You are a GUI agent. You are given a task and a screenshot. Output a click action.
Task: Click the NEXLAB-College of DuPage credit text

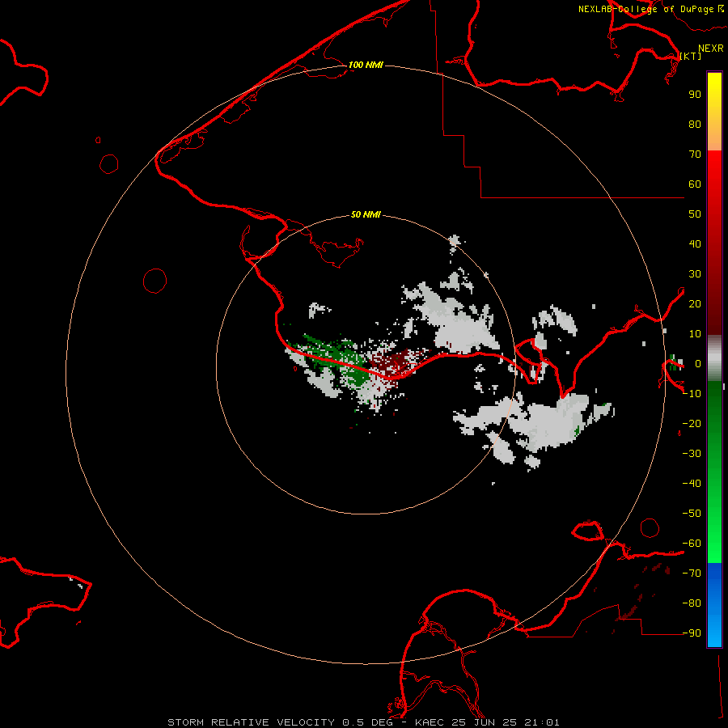pyautogui.click(x=645, y=9)
